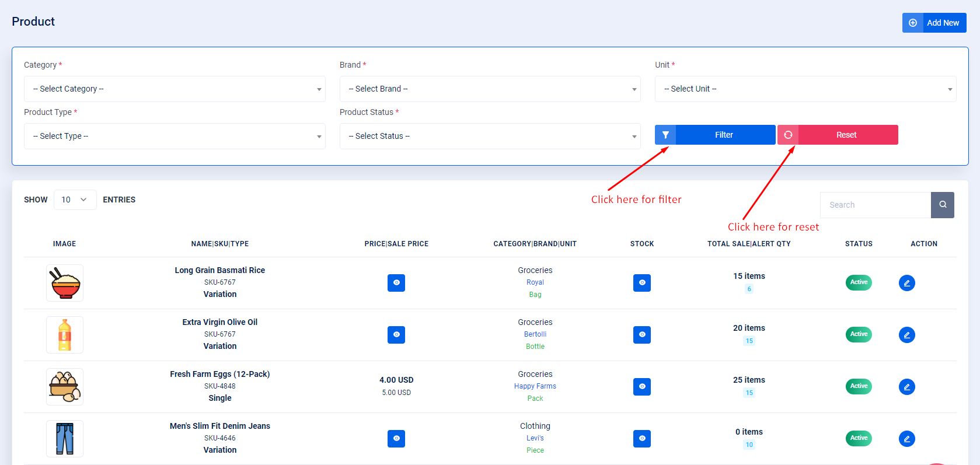The image size is (980, 465).
Task: Expand the Select Brand dropdown
Action: tap(490, 89)
